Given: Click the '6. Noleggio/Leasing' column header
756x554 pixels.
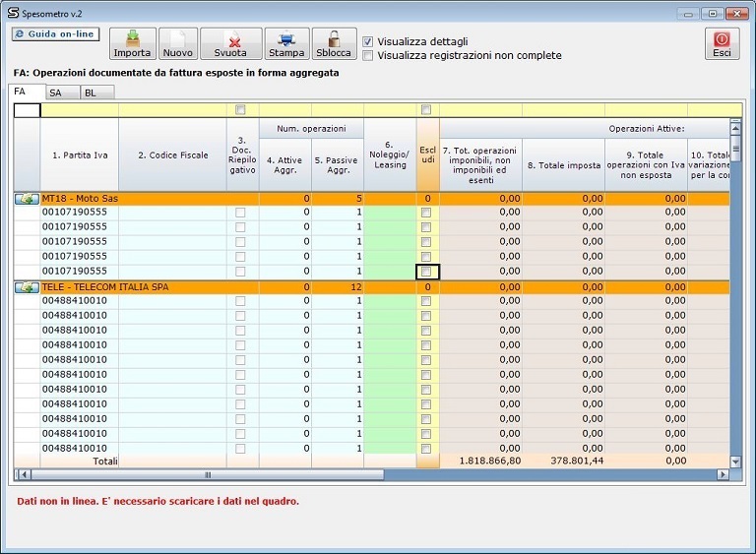Looking at the screenshot, I should [x=390, y=155].
